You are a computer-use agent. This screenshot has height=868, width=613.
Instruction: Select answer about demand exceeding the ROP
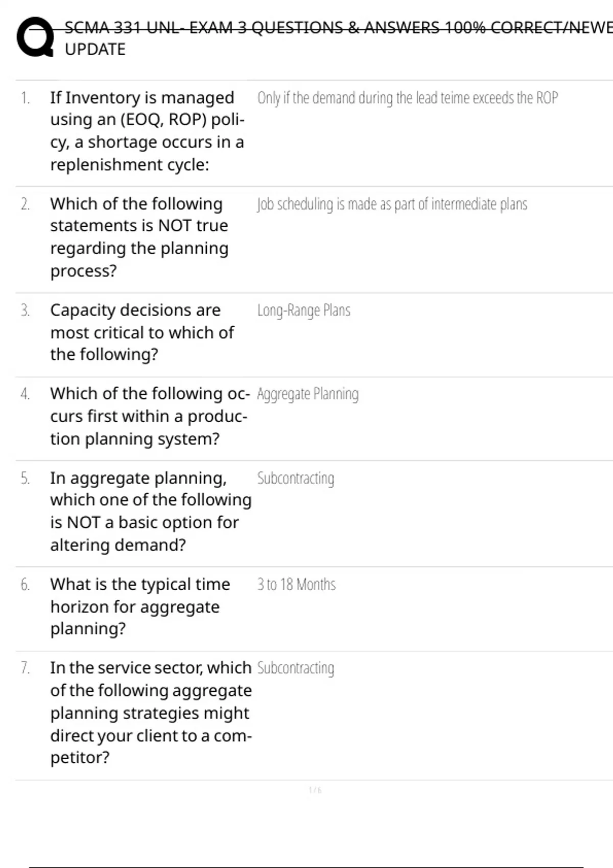407,98
